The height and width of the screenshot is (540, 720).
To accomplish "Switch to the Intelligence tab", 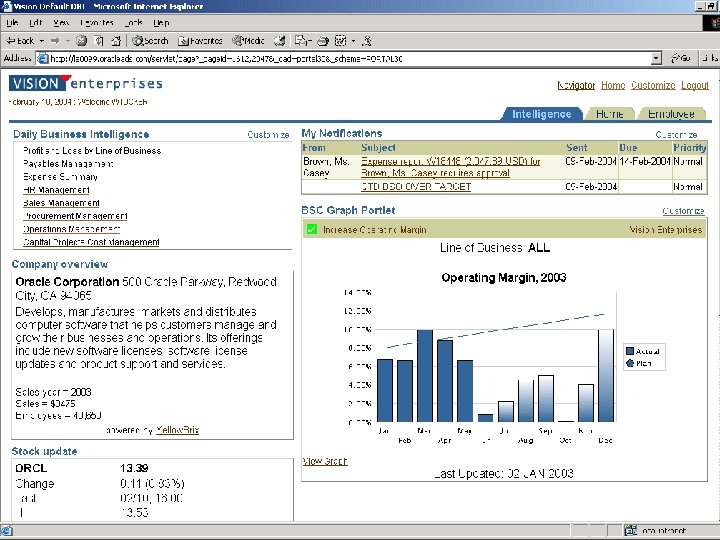I will tap(542, 114).
